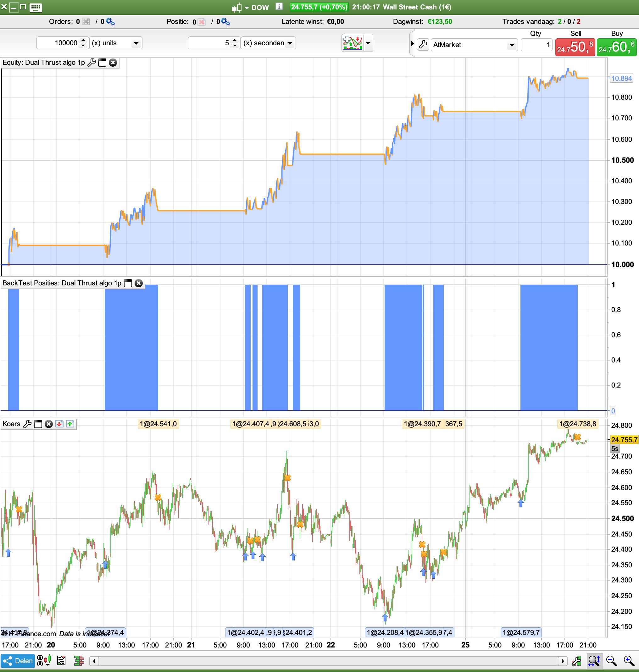Toggle red down-arrow in Koers panel header
This screenshot has height=672, width=639.
tap(59, 424)
